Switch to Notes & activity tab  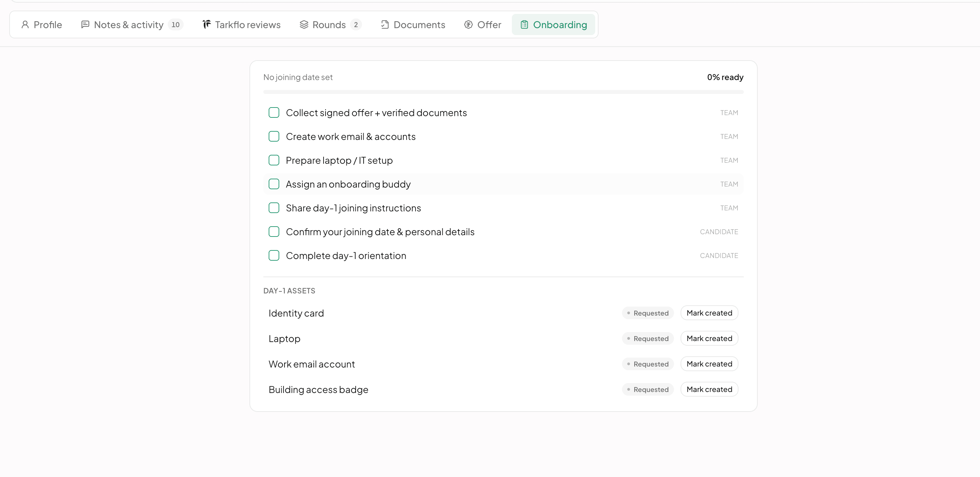tap(132, 25)
